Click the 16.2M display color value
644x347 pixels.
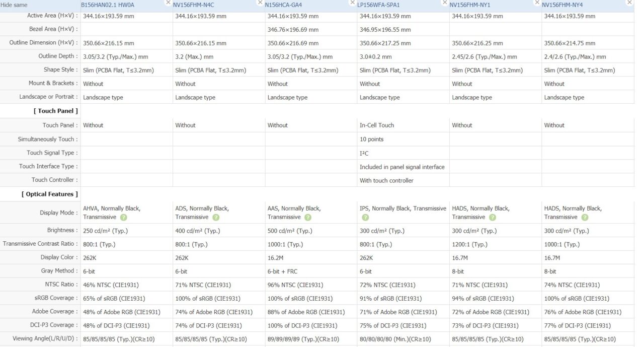(x=276, y=258)
